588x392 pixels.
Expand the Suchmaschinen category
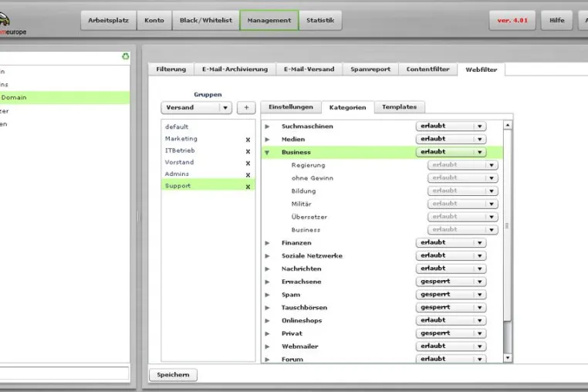point(267,127)
